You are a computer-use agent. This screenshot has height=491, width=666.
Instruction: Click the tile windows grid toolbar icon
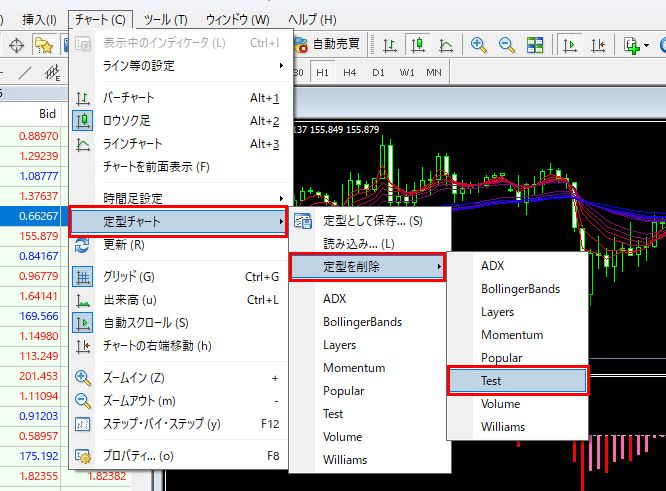coord(535,45)
